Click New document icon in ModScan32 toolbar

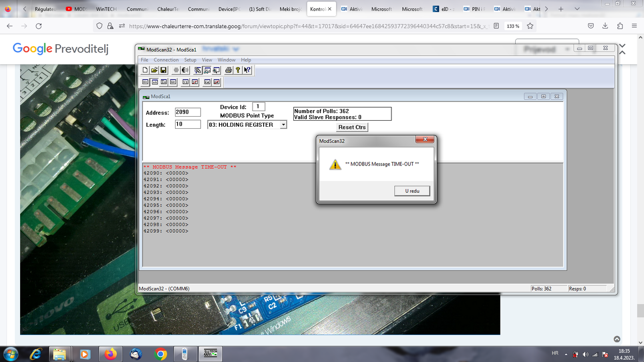pyautogui.click(x=145, y=70)
